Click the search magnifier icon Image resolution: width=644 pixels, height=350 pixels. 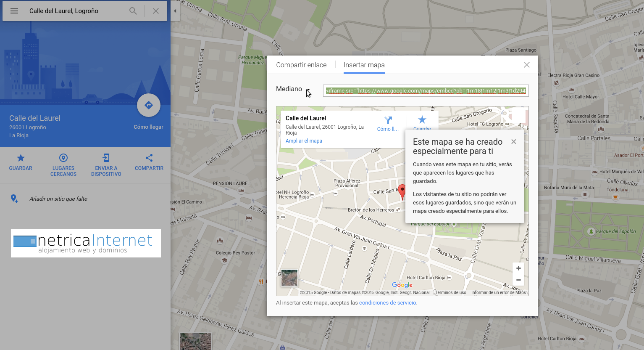click(x=133, y=11)
